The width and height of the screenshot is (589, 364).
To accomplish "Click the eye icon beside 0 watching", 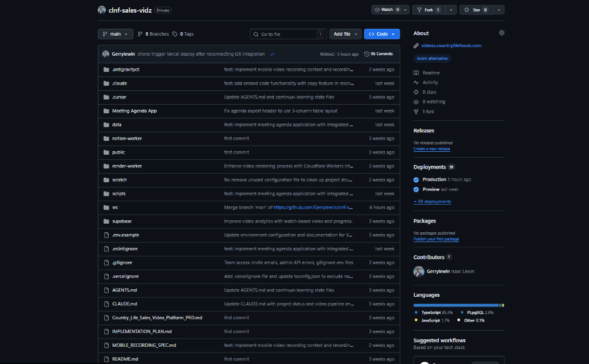I will [416, 102].
